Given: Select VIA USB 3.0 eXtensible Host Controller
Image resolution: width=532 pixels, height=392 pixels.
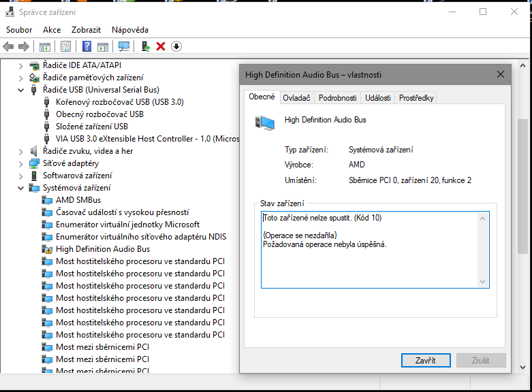Looking at the screenshot, I should coord(148,139).
